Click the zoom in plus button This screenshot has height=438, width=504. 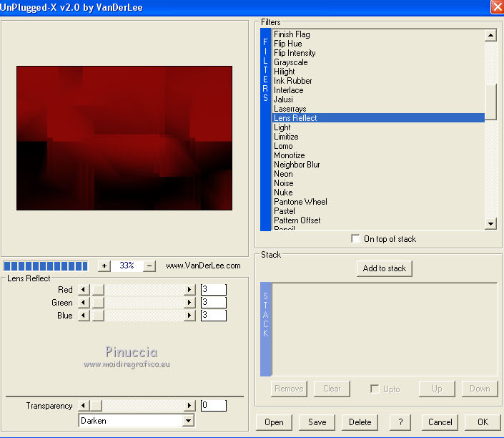(x=104, y=266)
